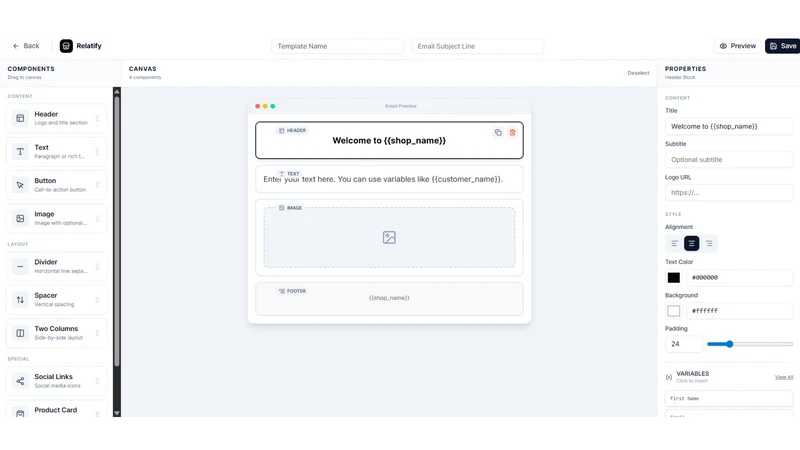Grab the Image component drag handle
800x450 pixels.
pyautogui.click(x=97, y=218)
